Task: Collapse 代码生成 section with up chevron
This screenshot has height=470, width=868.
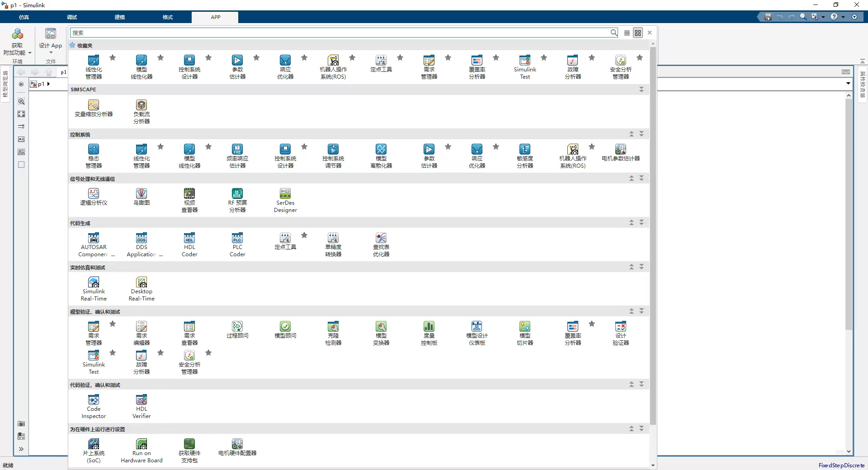Action: pos(632,222)
